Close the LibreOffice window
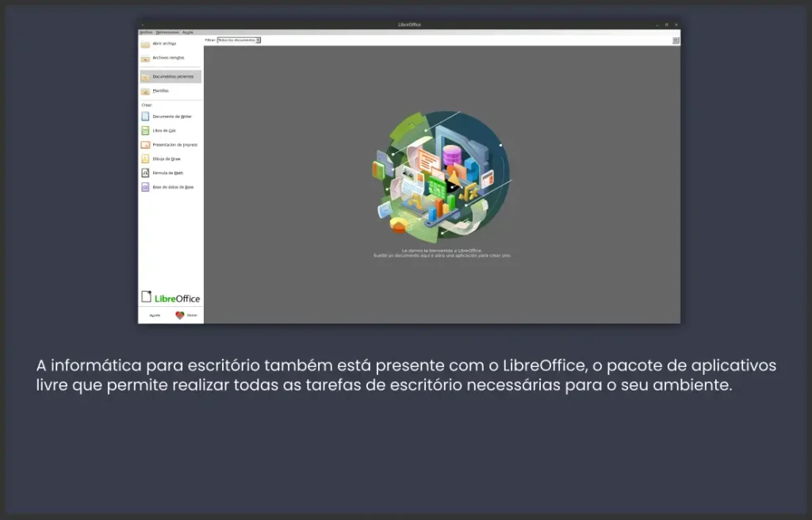The height and width of the screenshot is (520, 812). (676, 25)
